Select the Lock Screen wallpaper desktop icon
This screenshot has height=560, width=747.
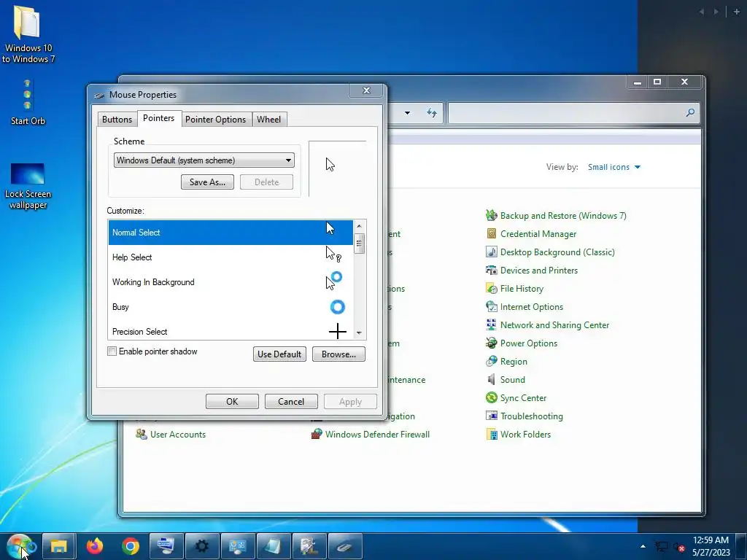click(28, 186)
